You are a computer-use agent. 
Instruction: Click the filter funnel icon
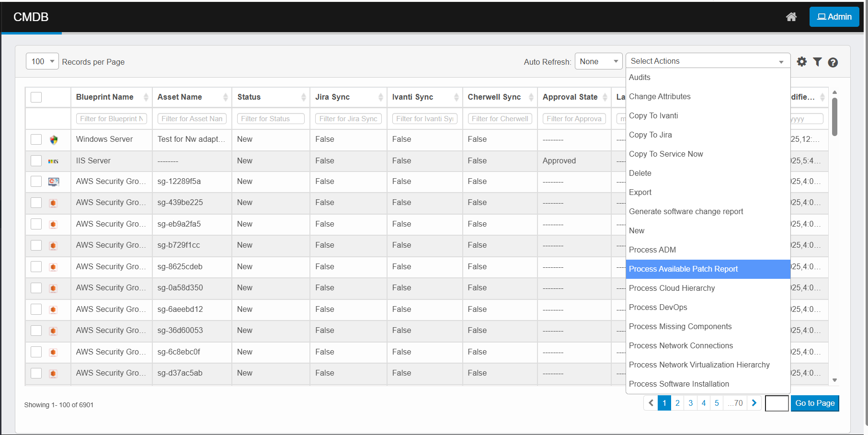click(817, 62)
